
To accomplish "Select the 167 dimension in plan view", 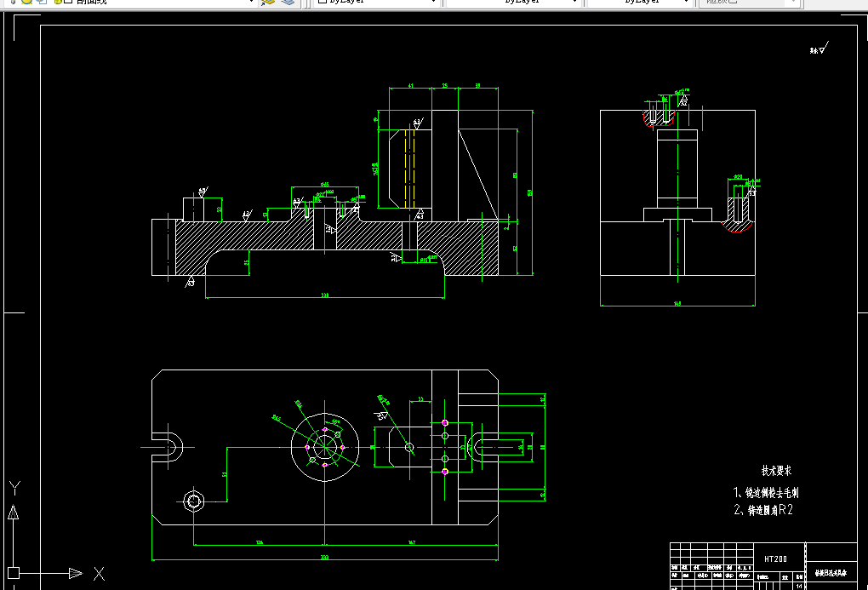I will 411,542.
